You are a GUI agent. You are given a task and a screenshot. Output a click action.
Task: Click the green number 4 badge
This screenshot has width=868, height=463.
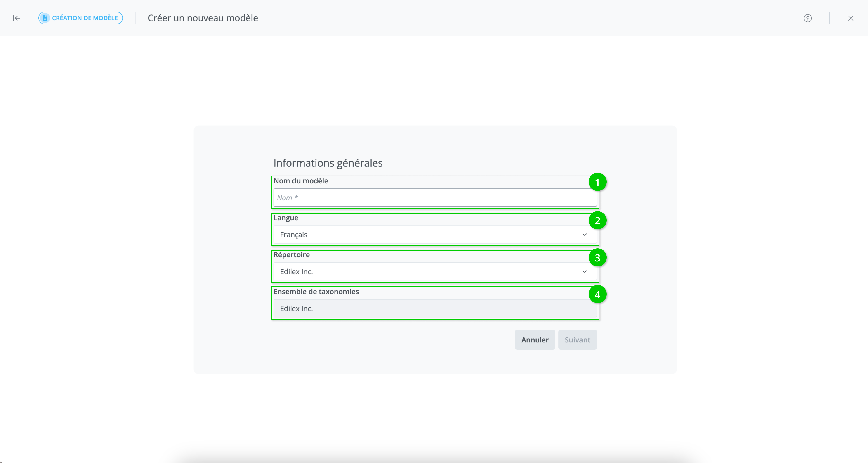[597, 295]
